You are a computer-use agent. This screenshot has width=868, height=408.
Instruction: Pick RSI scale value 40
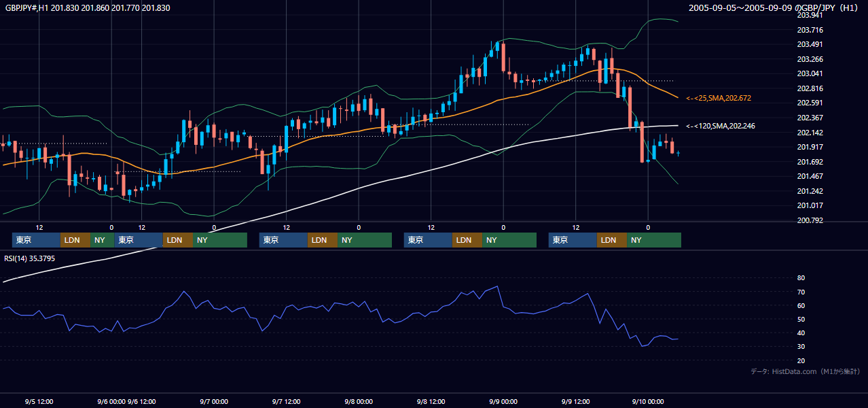[x=801, y=333]
